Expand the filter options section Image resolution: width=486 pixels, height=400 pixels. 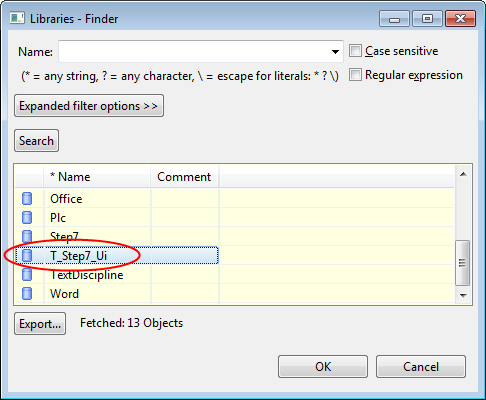click(89, 106)
